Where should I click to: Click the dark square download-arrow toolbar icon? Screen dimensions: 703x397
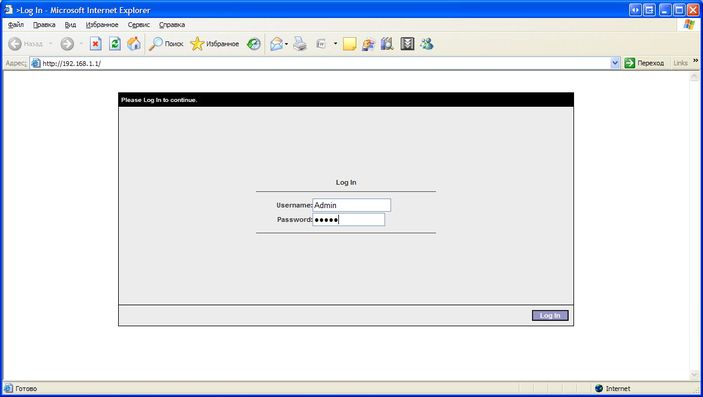[x=407, y=44]
